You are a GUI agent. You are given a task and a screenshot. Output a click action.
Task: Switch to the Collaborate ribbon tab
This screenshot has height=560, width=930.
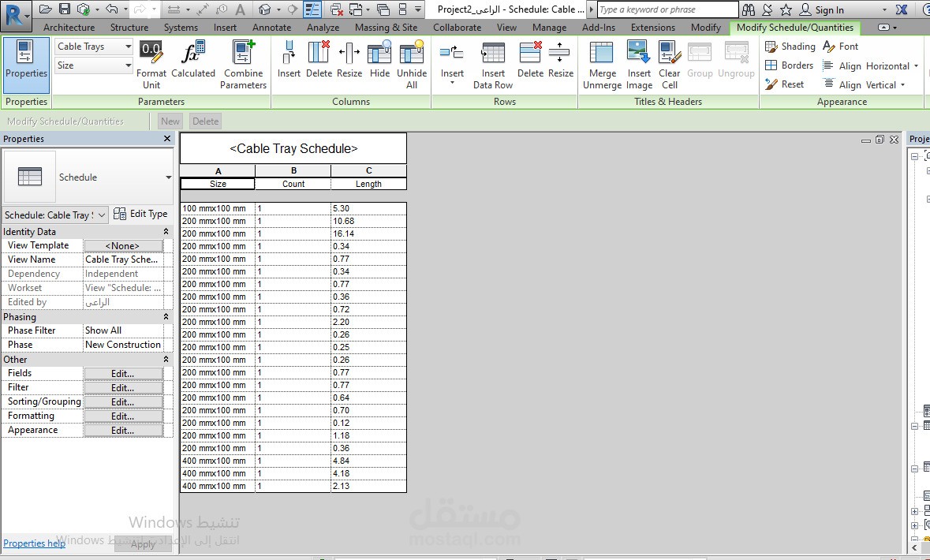[x=457, y=28]
